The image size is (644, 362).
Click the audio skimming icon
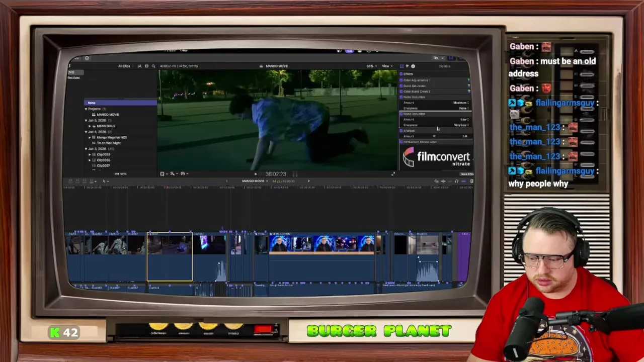pyautogui.click(x=443, y=181)
